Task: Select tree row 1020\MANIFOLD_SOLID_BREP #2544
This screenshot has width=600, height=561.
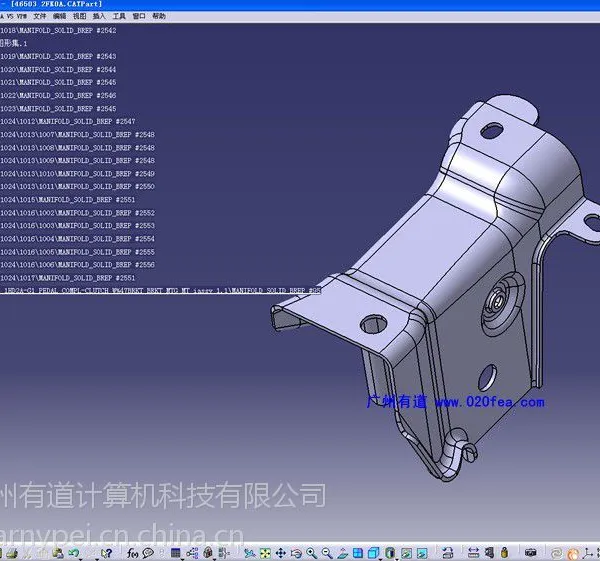Action: tap(58, 70)
